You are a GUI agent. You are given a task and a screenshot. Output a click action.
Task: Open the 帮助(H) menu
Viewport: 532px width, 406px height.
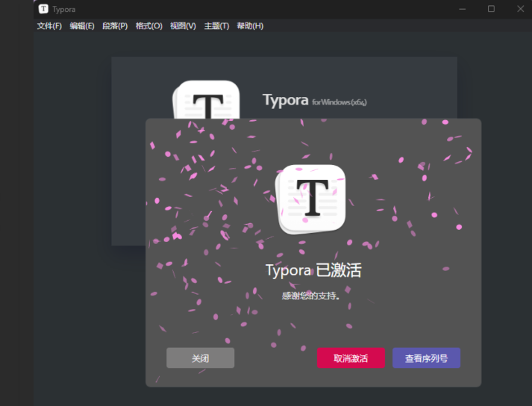click(250, 26)
